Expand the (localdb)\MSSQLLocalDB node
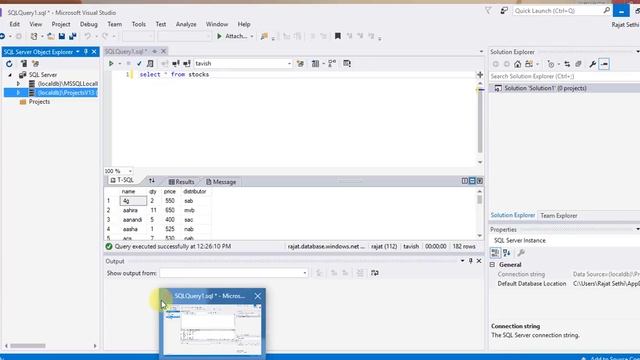Image resolution: width=640 pixels, height=360 pixels. 18,84
